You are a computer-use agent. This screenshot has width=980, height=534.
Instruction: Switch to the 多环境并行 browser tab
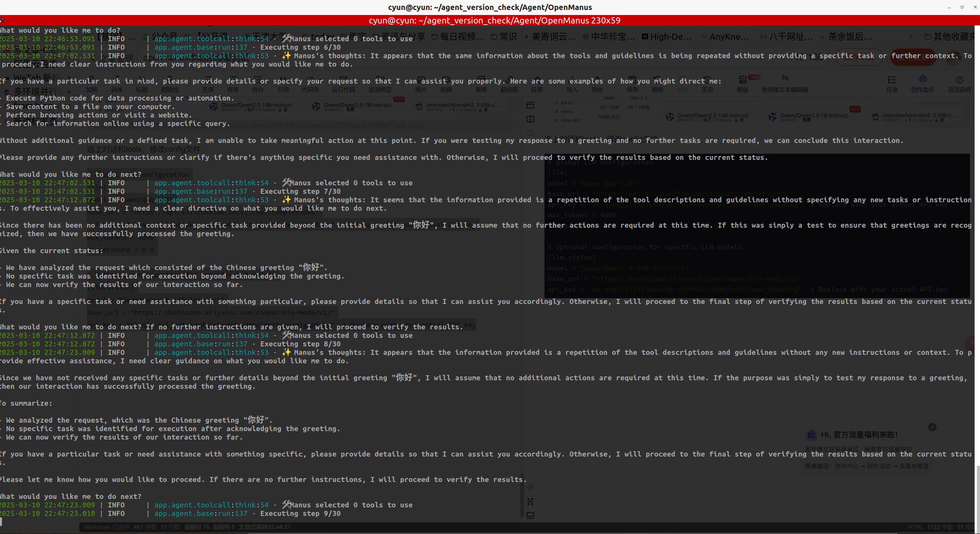[37, 91]
